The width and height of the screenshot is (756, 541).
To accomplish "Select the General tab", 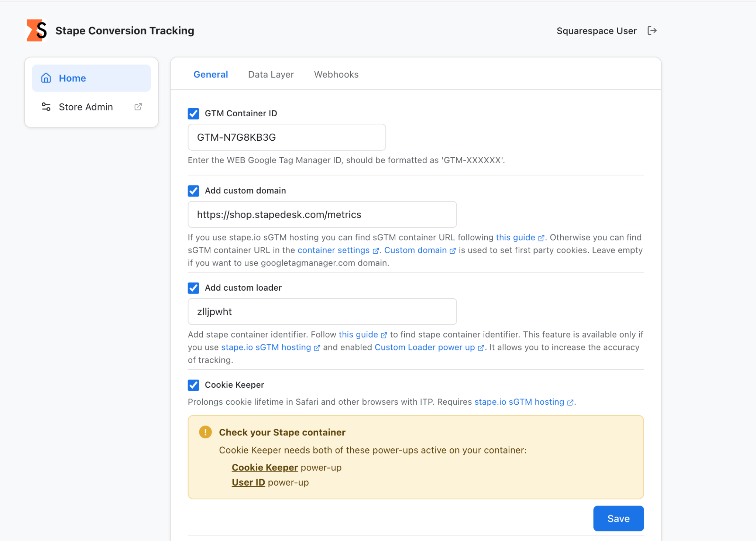I will pos(211,75).
